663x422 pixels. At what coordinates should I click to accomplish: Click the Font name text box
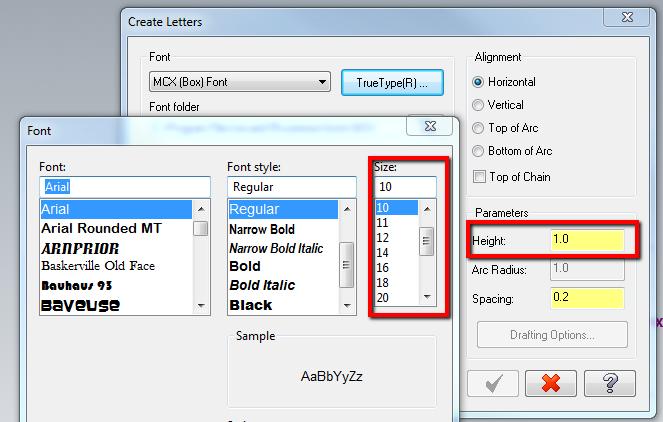coord(125,187)
